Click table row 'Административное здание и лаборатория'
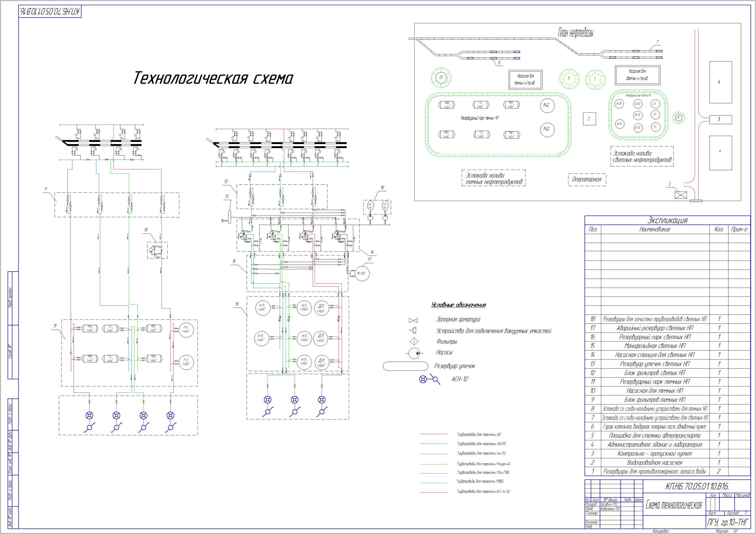This screenshot has height=534, width=756. click(667, 445)
